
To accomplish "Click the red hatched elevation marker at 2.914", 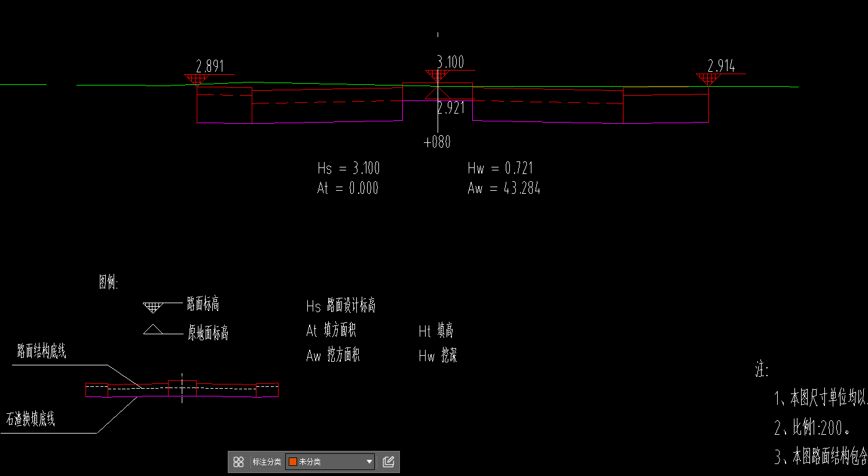I will tap(708, 80).
